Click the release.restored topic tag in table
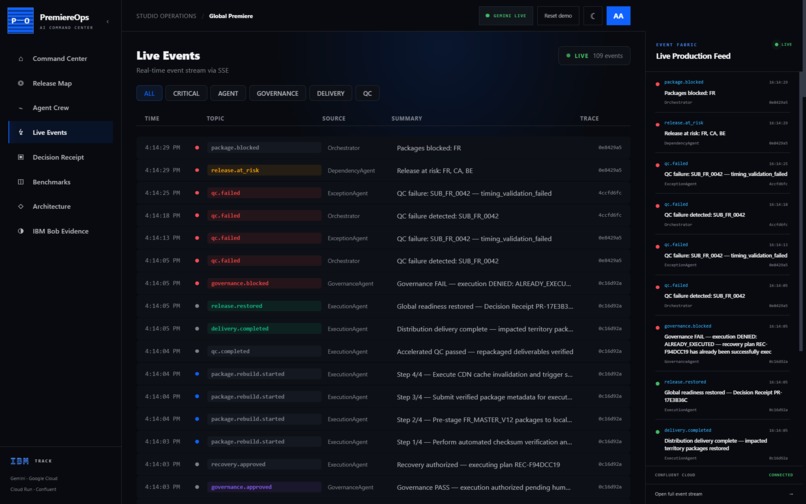 (x=264, y=306)
